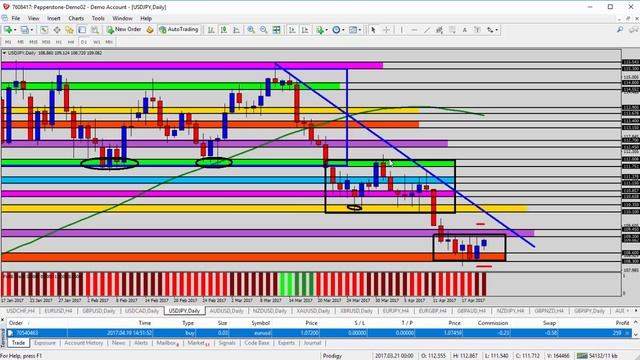Select the Vertical Line tool
This screenshot has width=640, height=360.
pyautogui.click(x=401, y=30)
